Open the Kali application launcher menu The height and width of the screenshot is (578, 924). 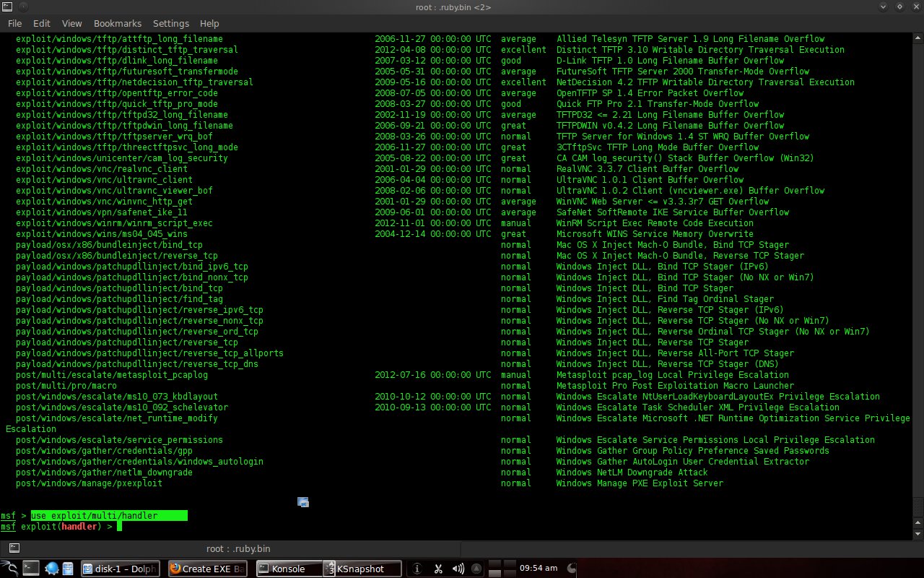click(9, 568)
